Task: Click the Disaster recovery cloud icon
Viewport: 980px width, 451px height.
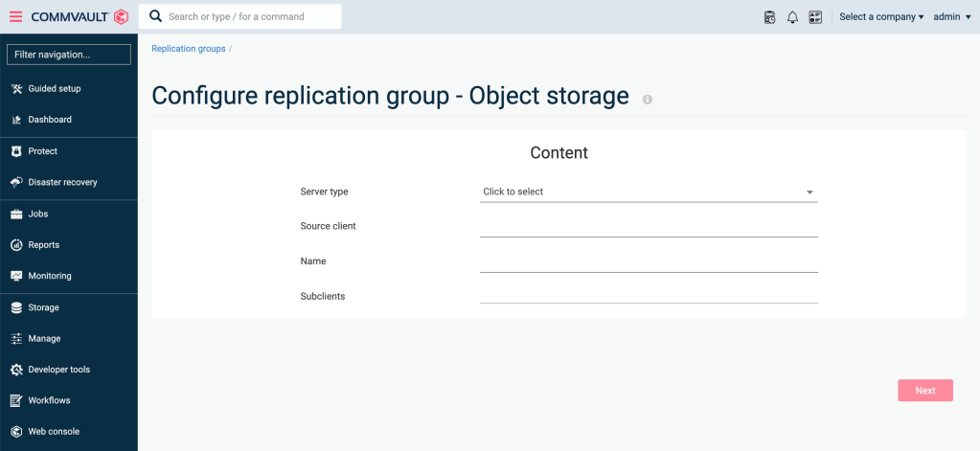Action: [17, 182]
